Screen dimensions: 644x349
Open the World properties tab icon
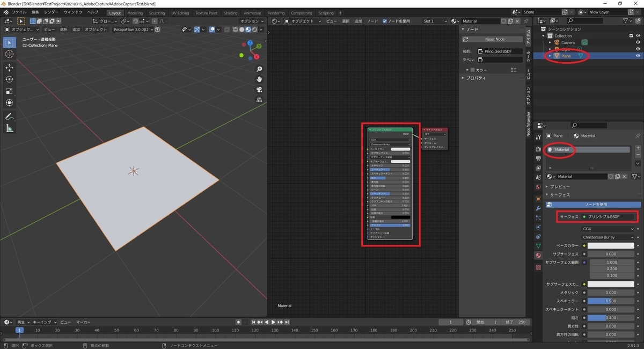coord(538,187)
